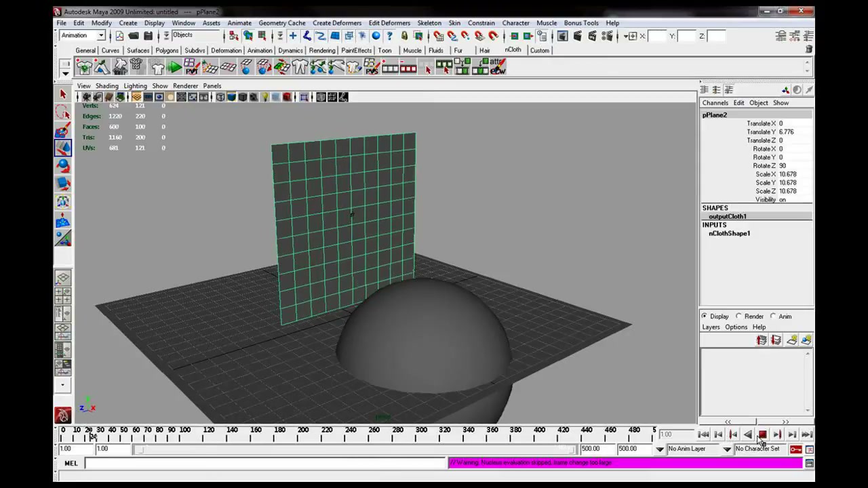Click the create new layer icon
Image resolution: width=868 pixels, height=488 pixels.
click(x=791, y=340)
